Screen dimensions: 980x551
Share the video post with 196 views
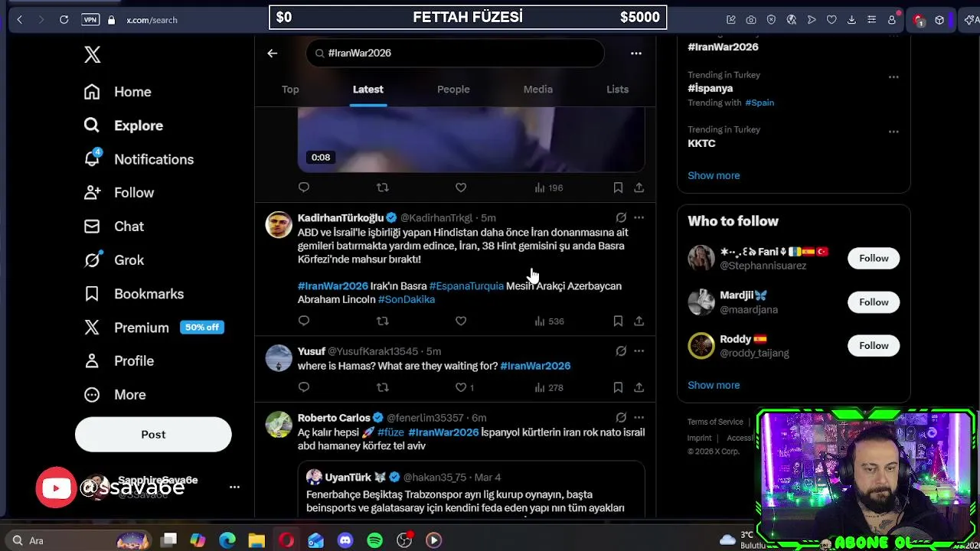[x=639, y=187]
